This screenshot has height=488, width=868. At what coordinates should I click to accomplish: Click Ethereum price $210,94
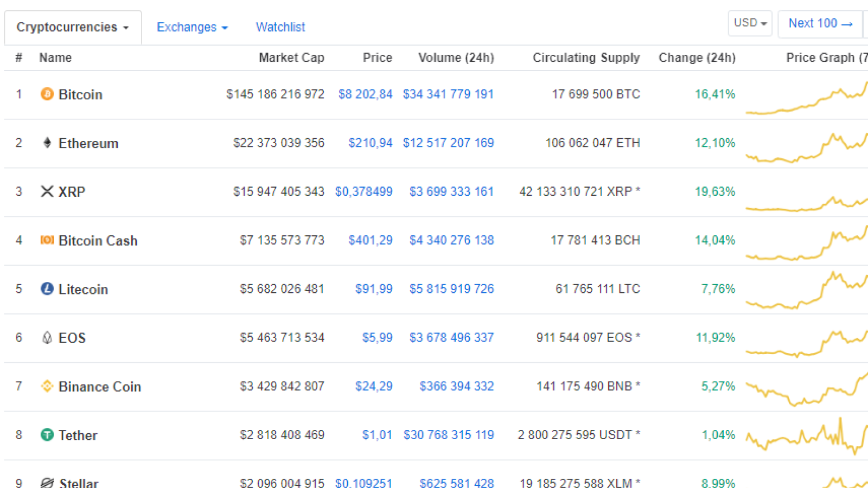(371, 143)
